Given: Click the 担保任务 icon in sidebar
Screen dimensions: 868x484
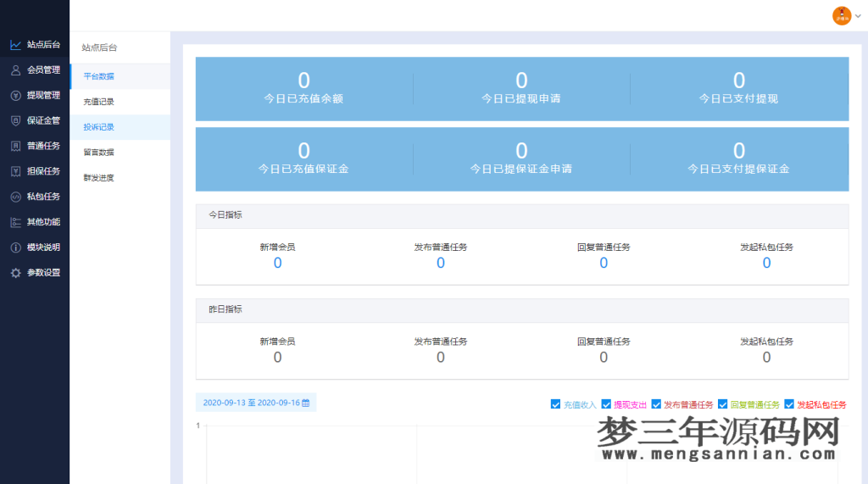Looking at the screenshot, I should coord(15,172).
